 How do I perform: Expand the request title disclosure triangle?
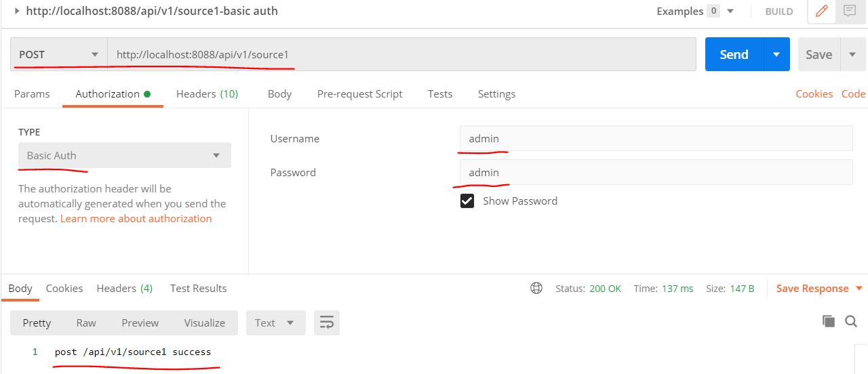click(x=17, y=11)
